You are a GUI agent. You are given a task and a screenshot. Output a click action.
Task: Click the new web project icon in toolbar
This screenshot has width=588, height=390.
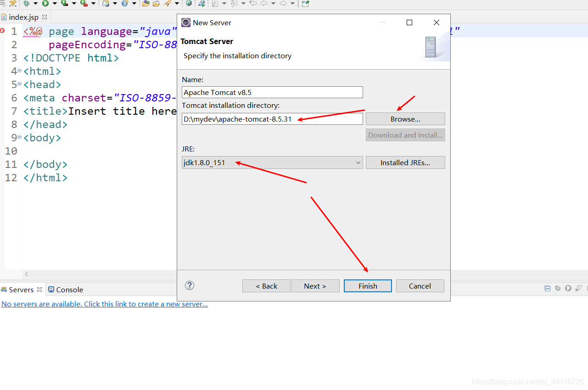tap(106, 3)
